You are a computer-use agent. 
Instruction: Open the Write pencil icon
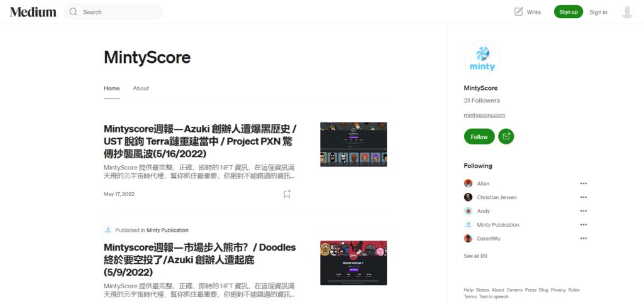click(519, 11)
